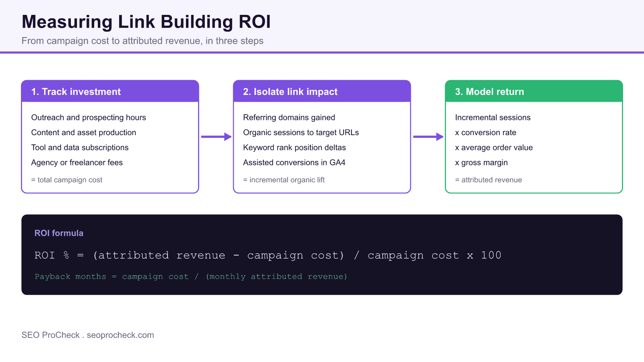Select subtitle 'From campaign cost to attributed revenue'
Screen dimensions: 644x362
pos(142,41)
